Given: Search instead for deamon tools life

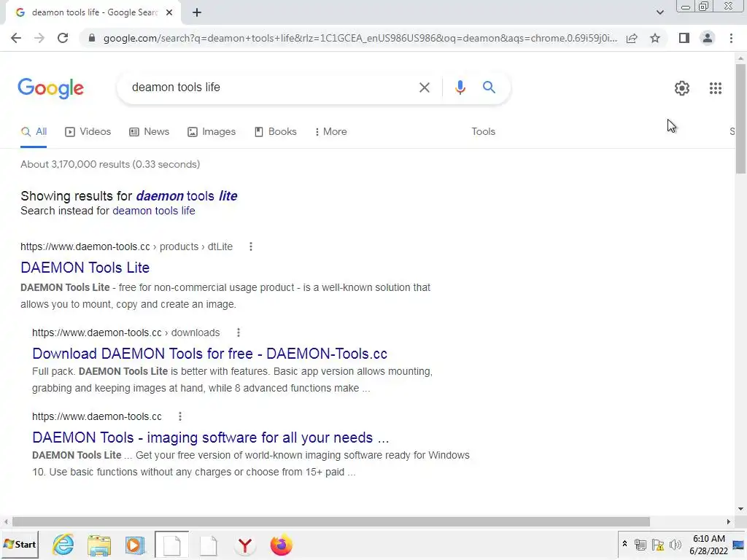Looking at the screenshot, I should pos(153,211).
